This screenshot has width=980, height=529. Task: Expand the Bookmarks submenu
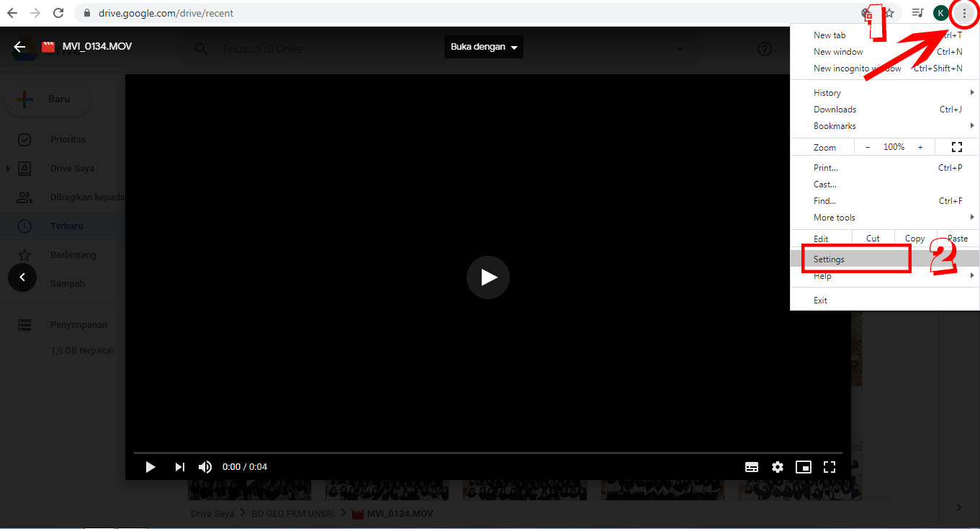point(972,126)
